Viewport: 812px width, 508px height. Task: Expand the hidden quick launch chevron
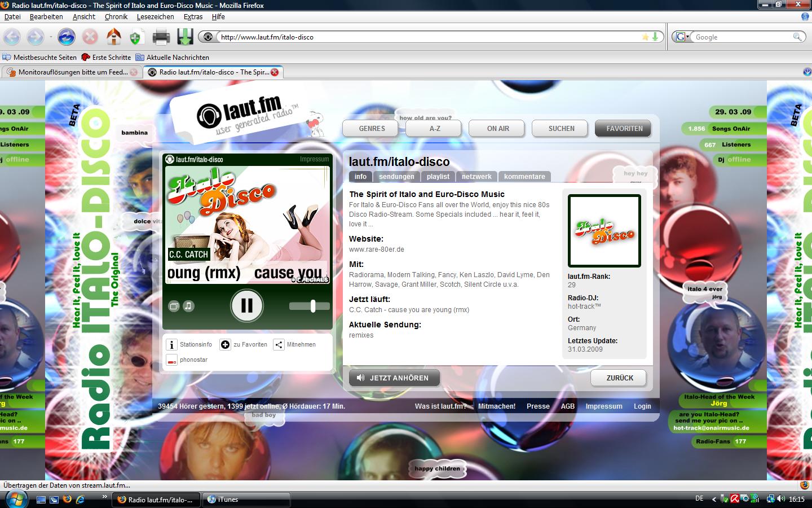click(104, 497)
